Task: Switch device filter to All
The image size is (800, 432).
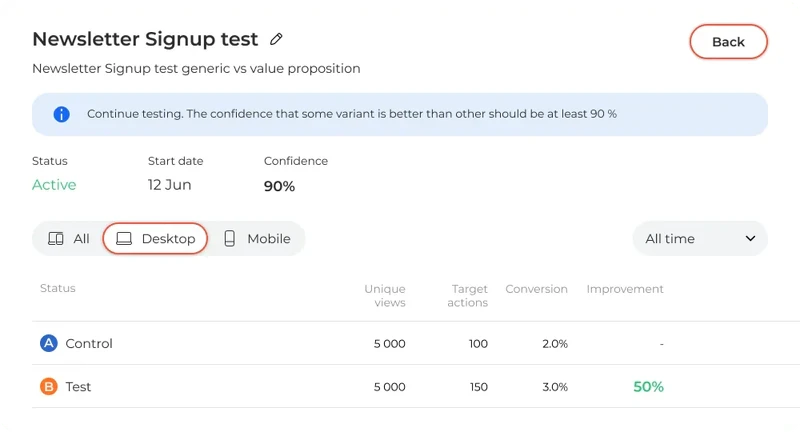Action: point(69,239)
